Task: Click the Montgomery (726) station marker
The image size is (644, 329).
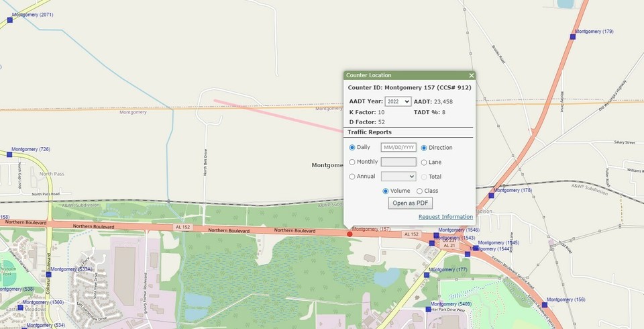Action: point(9,154)
